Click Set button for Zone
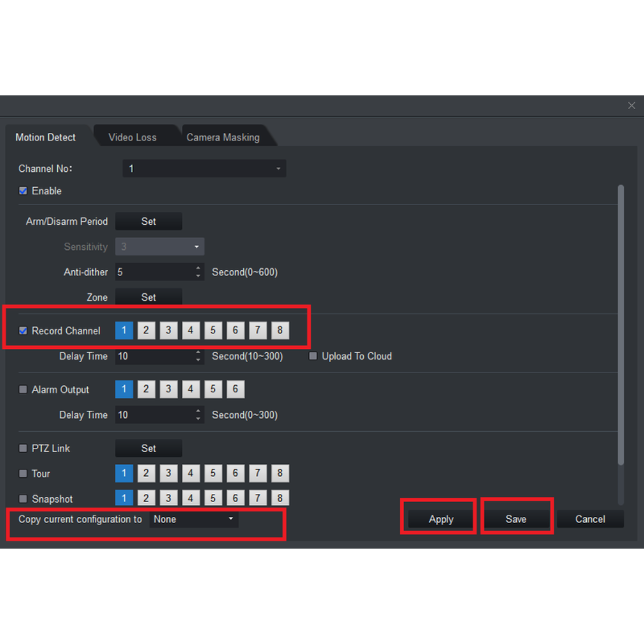 coord(148,297)
